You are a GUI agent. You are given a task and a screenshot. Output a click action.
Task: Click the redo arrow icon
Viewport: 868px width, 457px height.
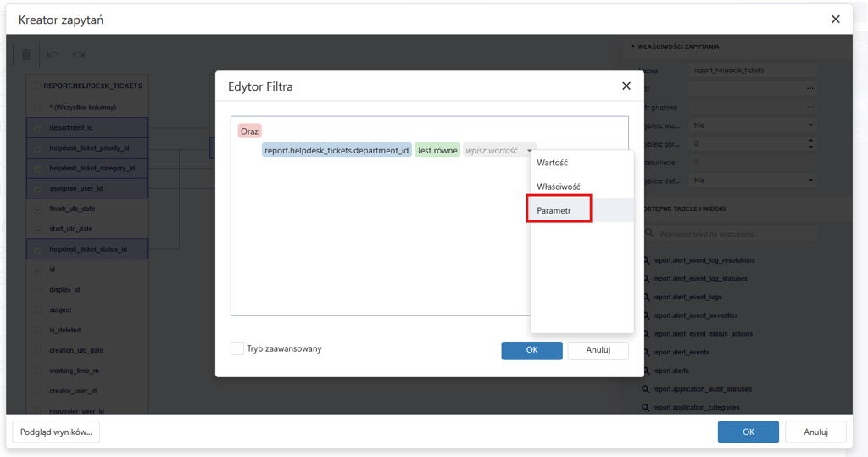pos(79,55)
